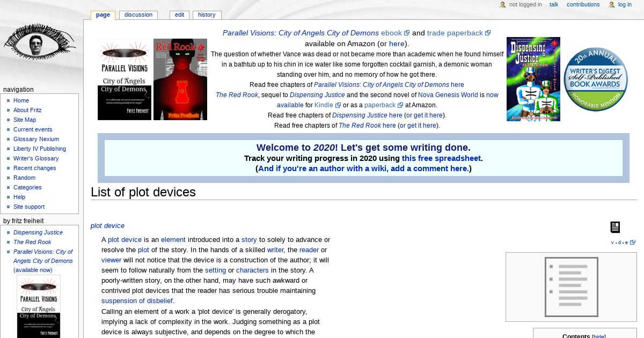
Task: Click the Parallel Visions cover in sidebar
Action: coord(39,307)
